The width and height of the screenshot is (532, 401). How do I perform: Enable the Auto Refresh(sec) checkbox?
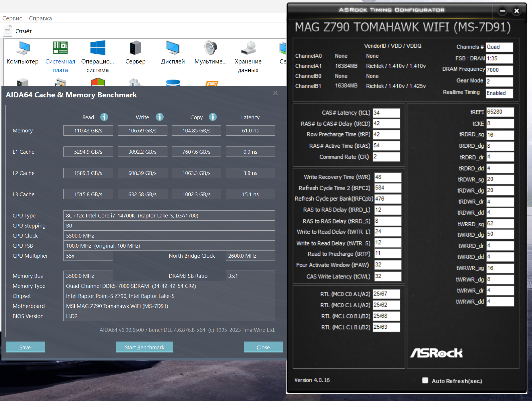point(425,380)
